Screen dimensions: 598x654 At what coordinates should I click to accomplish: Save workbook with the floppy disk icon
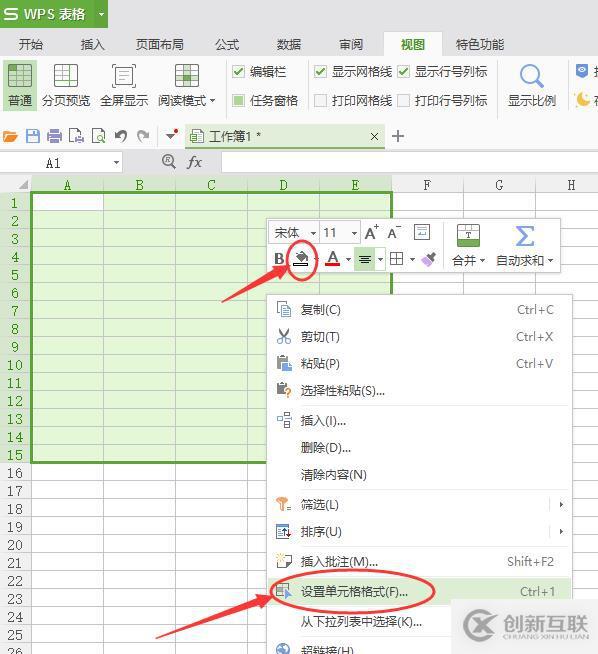click(33, 136)
